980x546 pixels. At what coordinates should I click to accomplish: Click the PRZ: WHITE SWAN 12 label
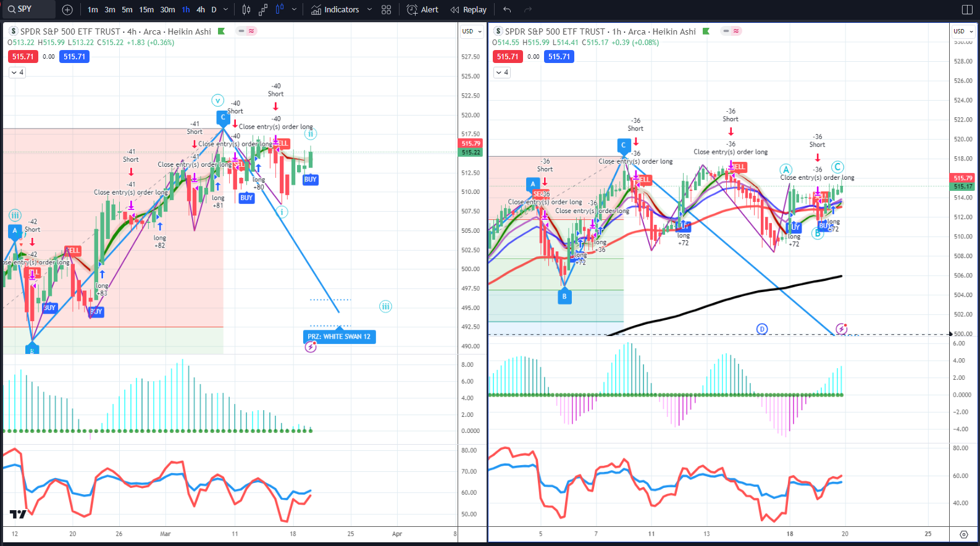[x=339, y=337]
